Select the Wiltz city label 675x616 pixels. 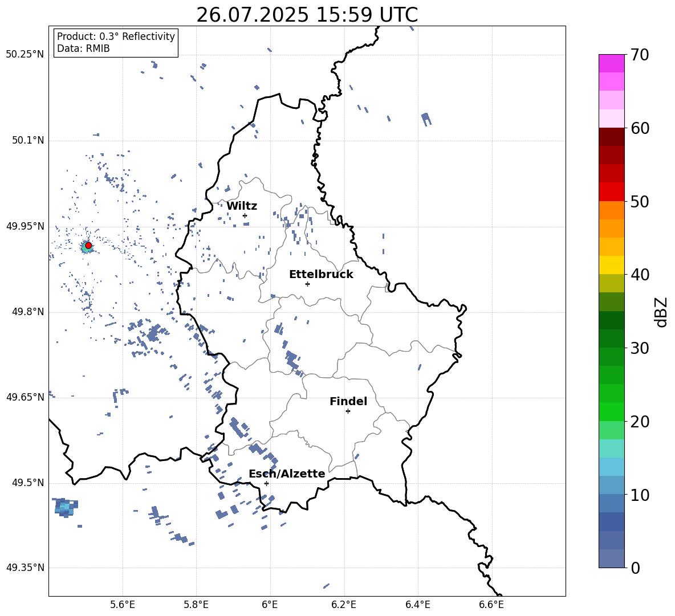click(x=242, y=206)
